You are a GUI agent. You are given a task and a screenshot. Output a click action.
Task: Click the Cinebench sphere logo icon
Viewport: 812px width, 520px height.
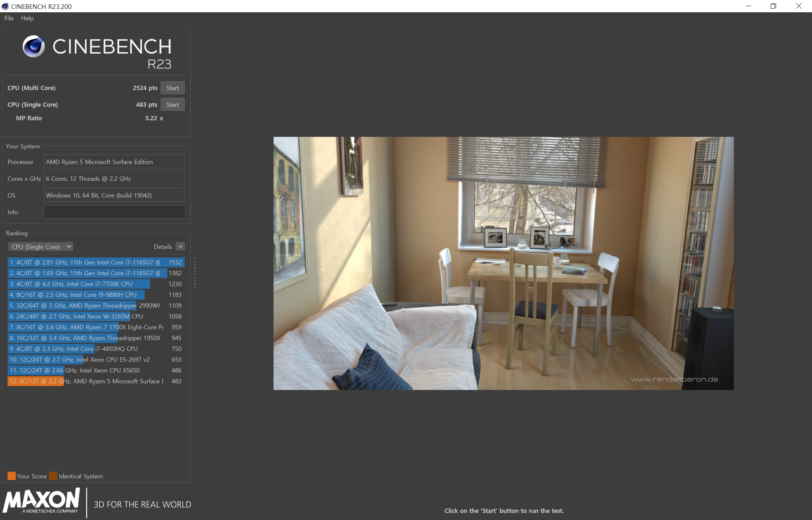click(33, 46)
